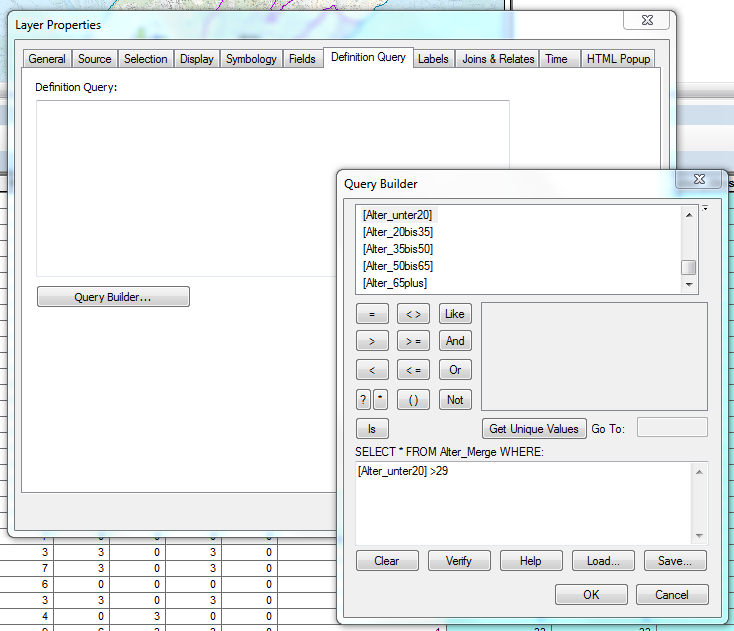Open the Query Builder… button
Image resolution: width=734 pixels, height=631 pixels.
point(113,297)
